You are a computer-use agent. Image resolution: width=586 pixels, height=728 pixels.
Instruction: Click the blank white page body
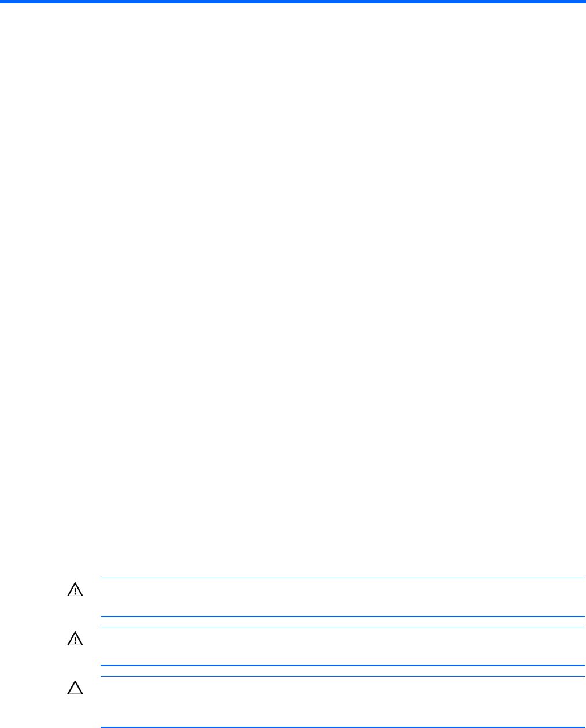pyautogui.click(x=293, y=289)
